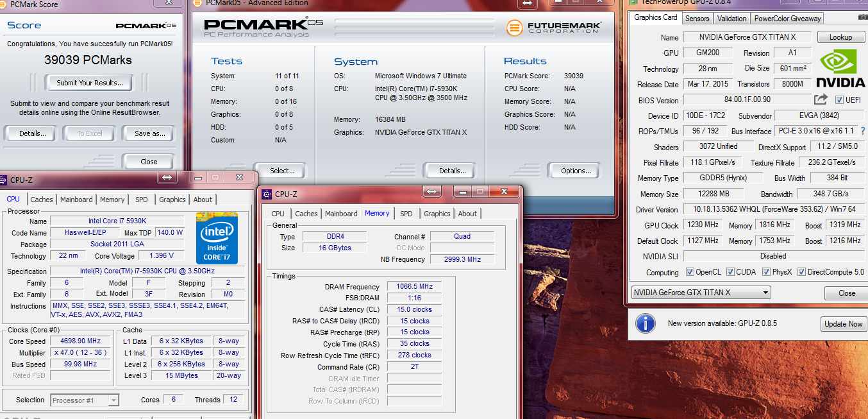Viewport: 868px width, 419px height.
Task: Click the camera screenshot icon in GPU-Z
Action: click(x=863, y=18)
